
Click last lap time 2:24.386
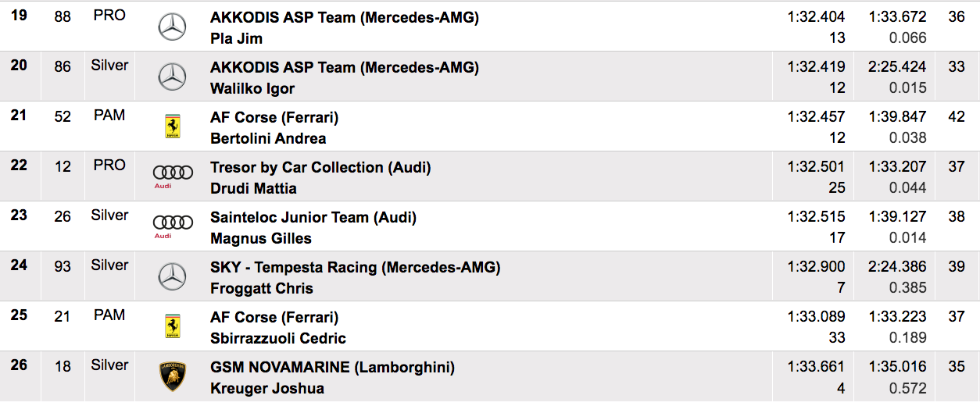(x=897, y=267)
